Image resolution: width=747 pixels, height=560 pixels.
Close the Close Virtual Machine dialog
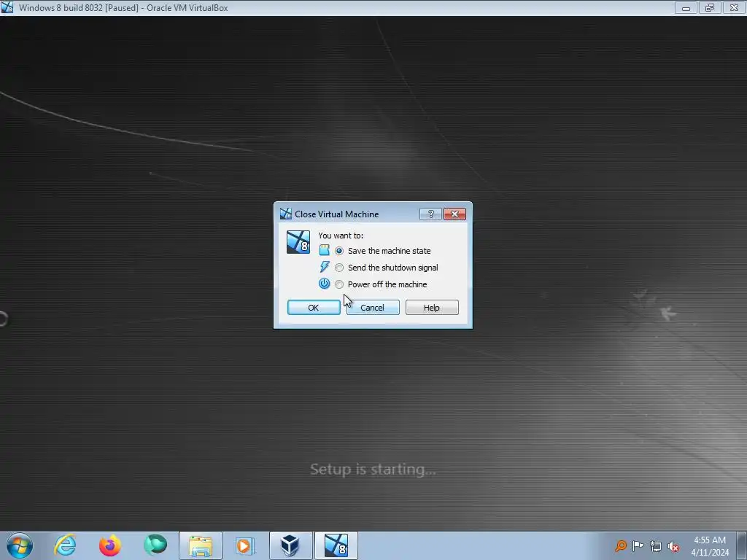tap(454, 214)
